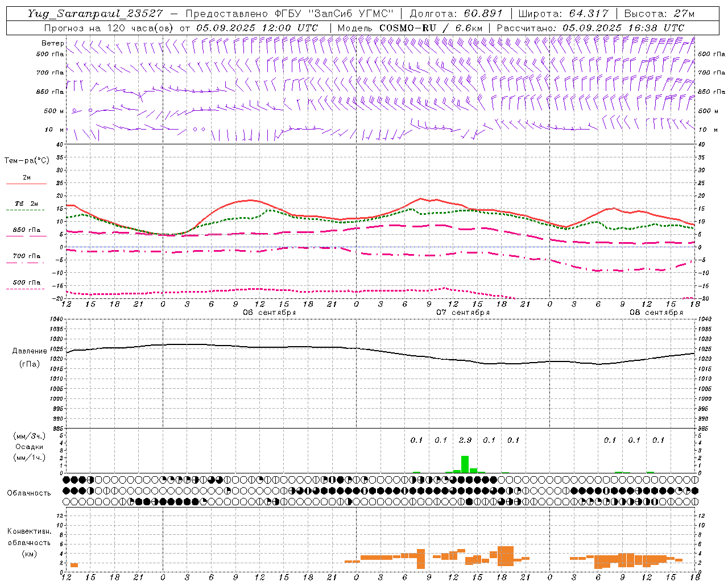Click the (гПа) unit label below Давление
Viewport: 728px width, 582px height.
29,364
